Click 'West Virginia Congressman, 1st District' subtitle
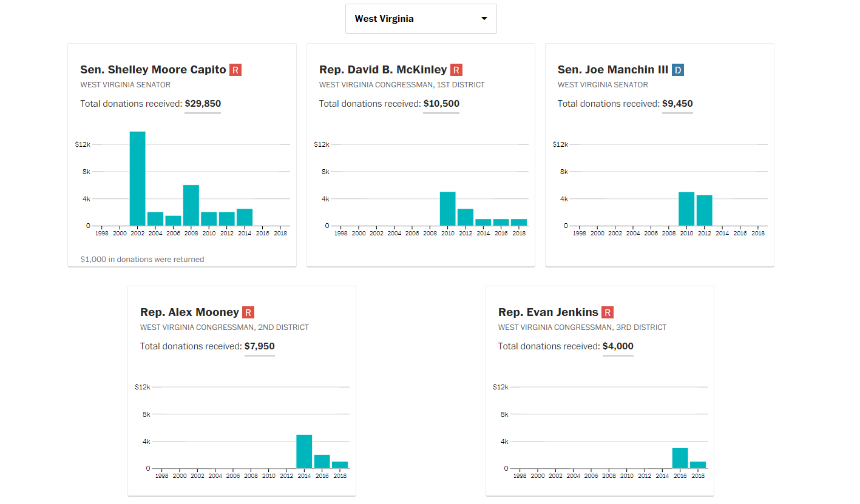Image resolution: width=860 pixels, height=504 pixels. (402, 85)
